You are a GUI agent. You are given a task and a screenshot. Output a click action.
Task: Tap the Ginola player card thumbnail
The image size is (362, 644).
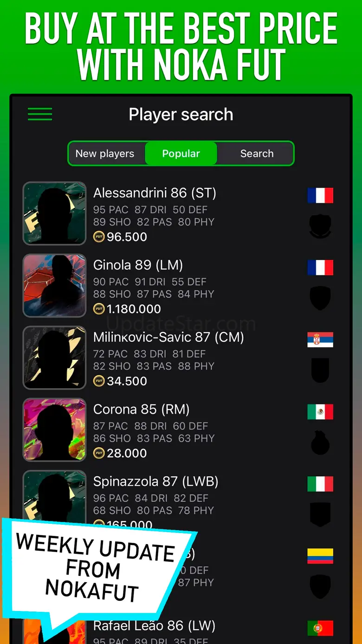[55, 286]
